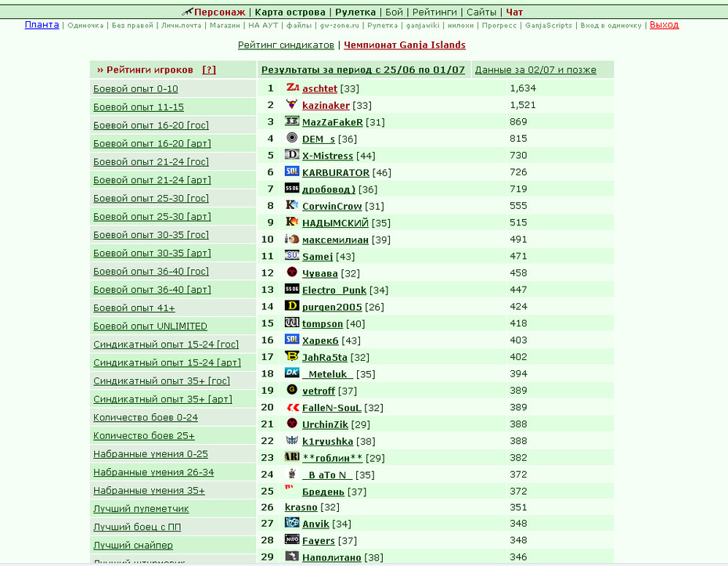This screenshot has width=728, height=566.
Task: Open Чат in top menu
Action: (514, 12)
